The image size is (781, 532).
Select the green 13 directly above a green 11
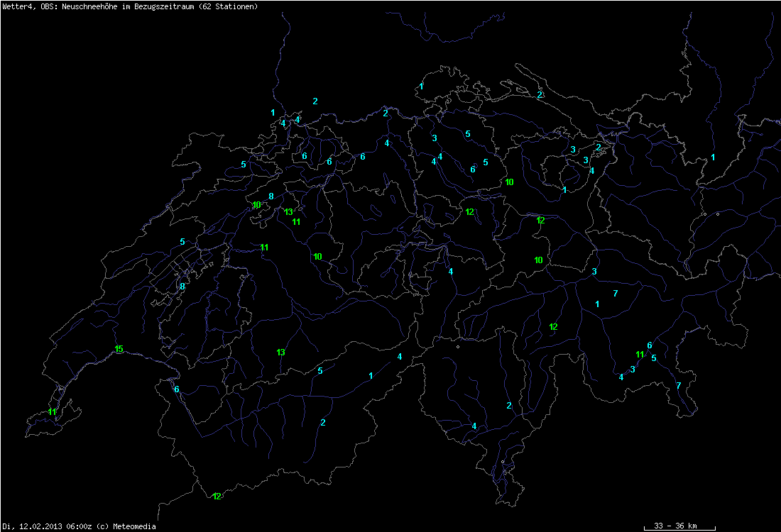[289, 212]
